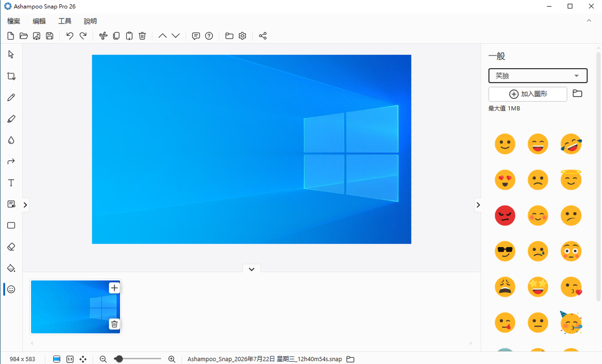Select the Pencil tool
This screenshot has height=364, width=602.
pyautogui.click(x=11, y=97)
